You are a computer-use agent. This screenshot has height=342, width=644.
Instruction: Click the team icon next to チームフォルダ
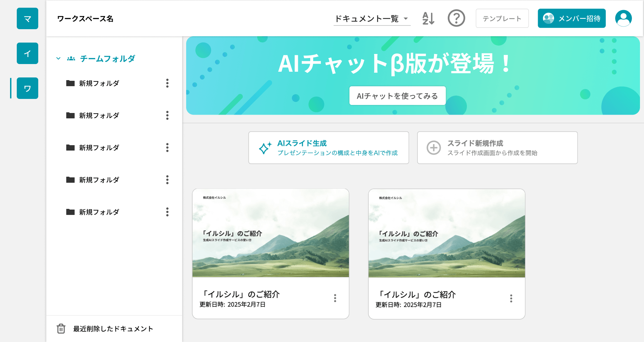pyautogui.click(x=70, y=58)
